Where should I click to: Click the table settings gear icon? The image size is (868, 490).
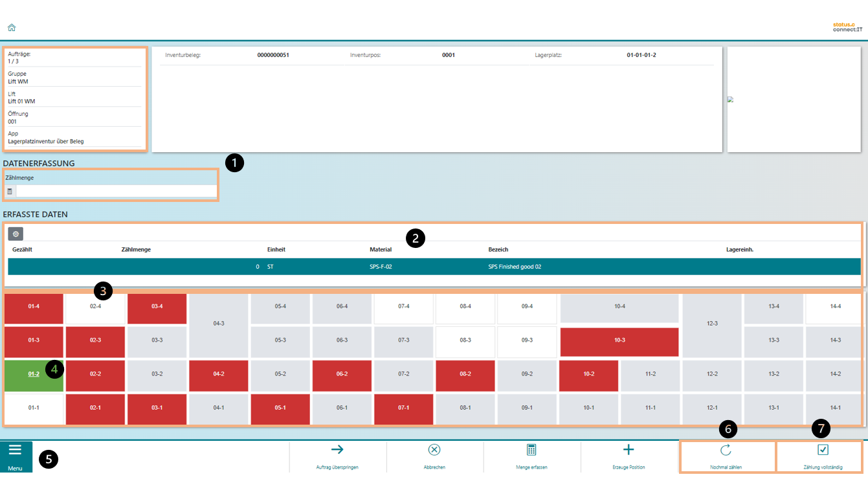[x=16, y=234]
